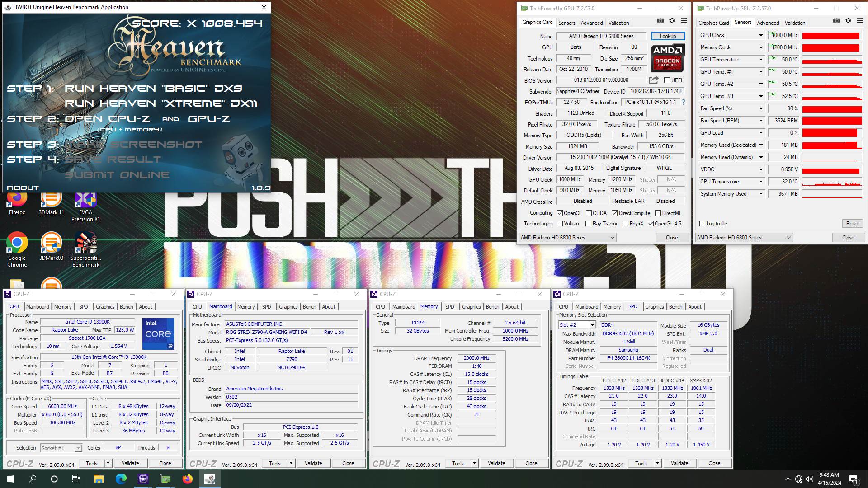Open the hamburger menu in GPU-Z Graphics Card window
This screenshot has width=868, height=488.
684,21
